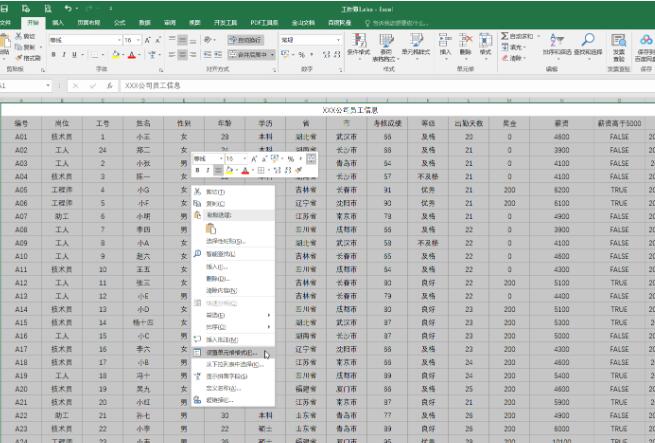Click the Cut scissors icon in the ribbon

point(19,36)
